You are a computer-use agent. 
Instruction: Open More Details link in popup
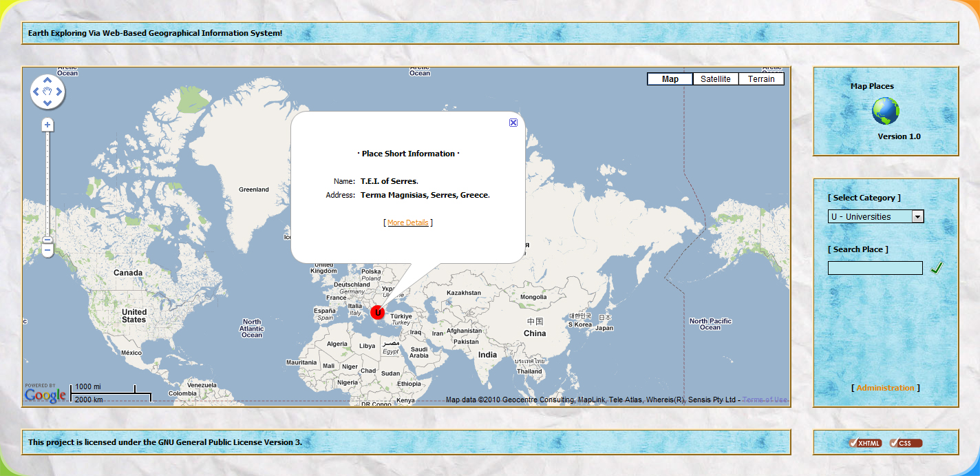(x=407, y=223)
